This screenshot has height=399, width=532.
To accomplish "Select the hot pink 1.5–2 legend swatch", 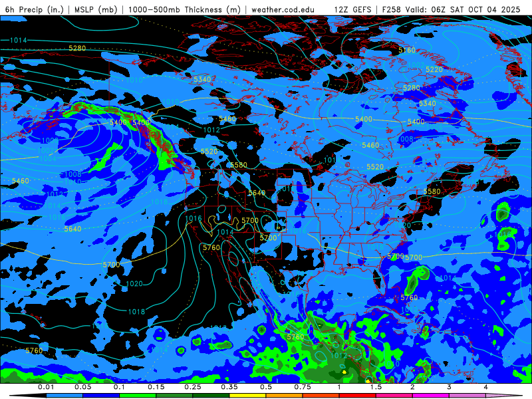I will coord(394,396).
